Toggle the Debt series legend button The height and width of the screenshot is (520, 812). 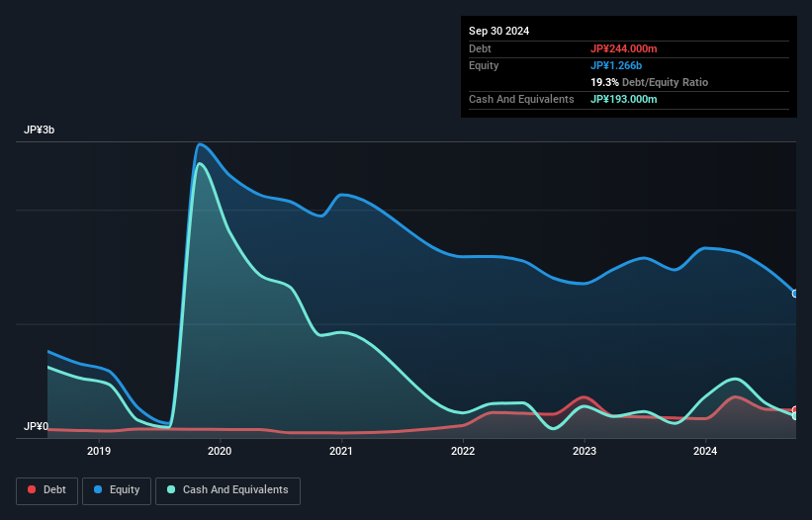point(47,490)
